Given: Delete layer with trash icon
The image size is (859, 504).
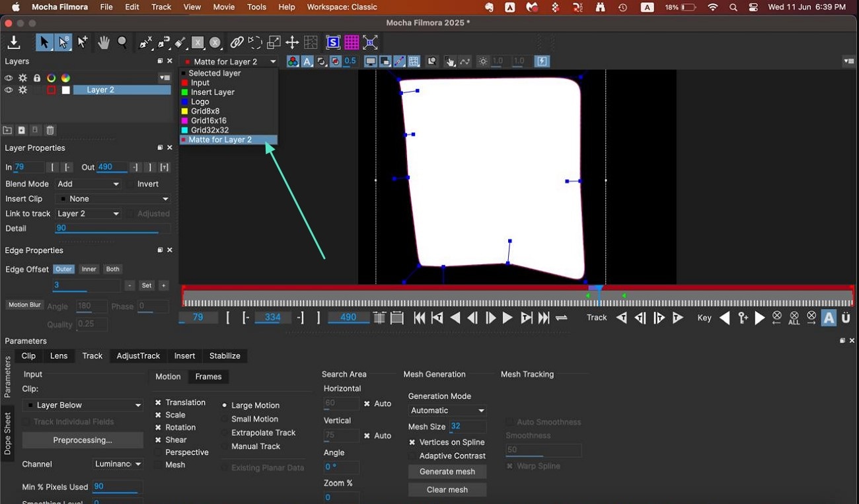Looking at the screenshot, I should 50,131.
